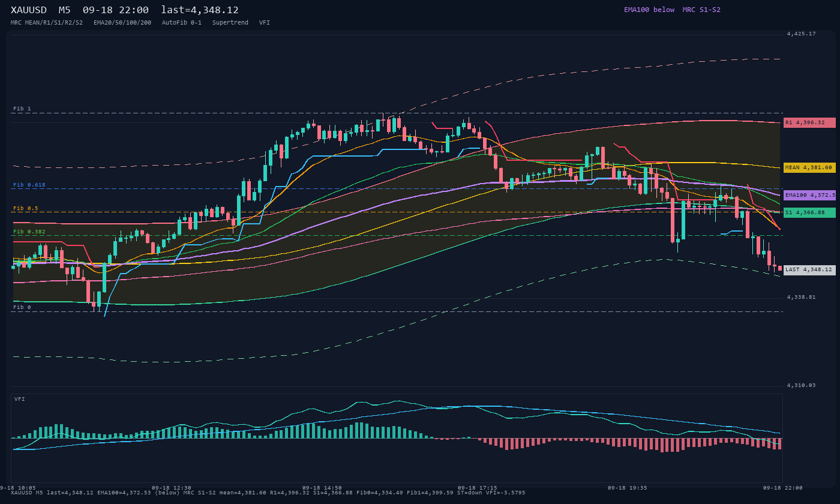Select the EMA100 purple price tag
This screenshot has height=504, width=840.
pos(809,195)
